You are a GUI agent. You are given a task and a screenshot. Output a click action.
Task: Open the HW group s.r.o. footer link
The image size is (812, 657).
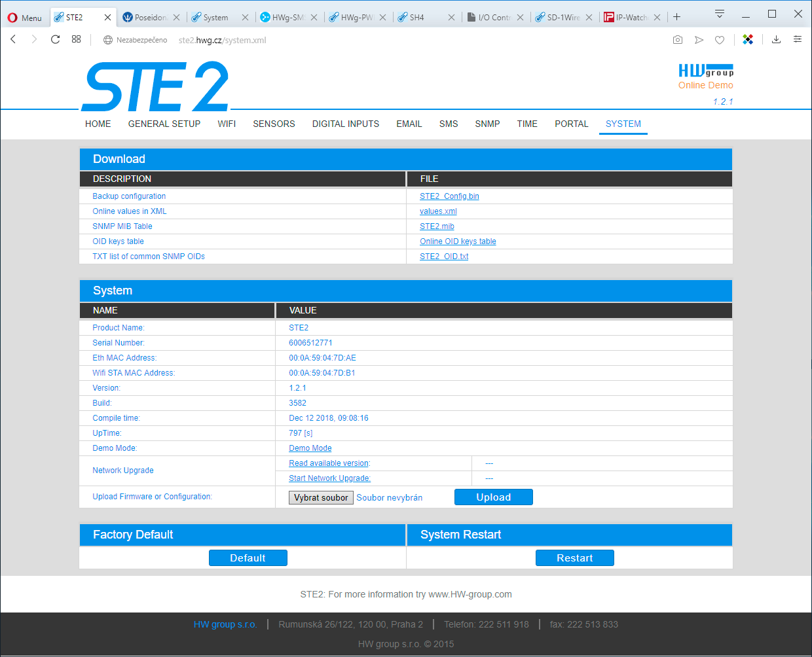[x=225, y=624]
